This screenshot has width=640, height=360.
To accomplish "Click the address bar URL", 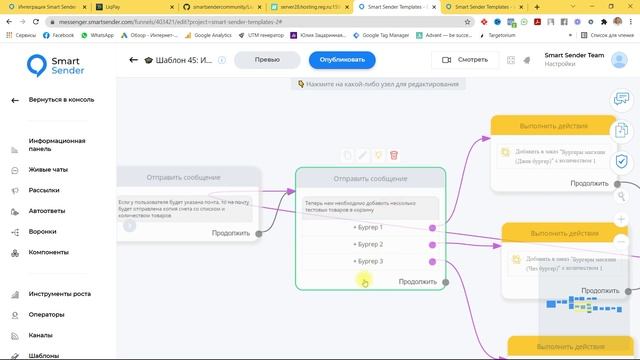I will pyautogui.click(x=170, y=22).
